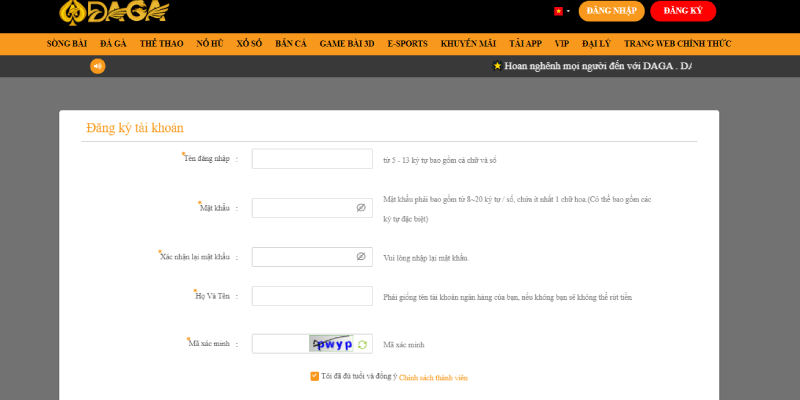
Task: Click the DAGA logo
Action: point(114,11)
